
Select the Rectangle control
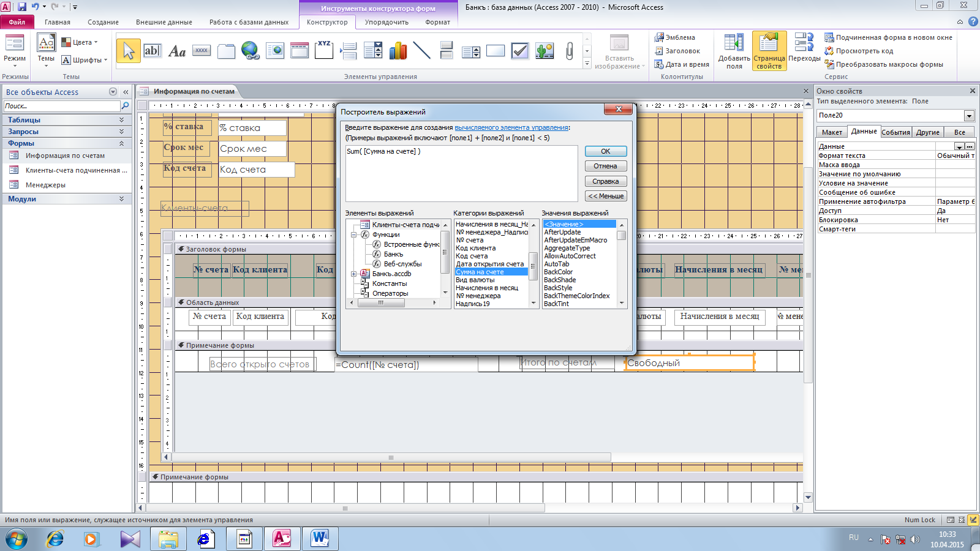pyautogui.click(x=496, y=51)
